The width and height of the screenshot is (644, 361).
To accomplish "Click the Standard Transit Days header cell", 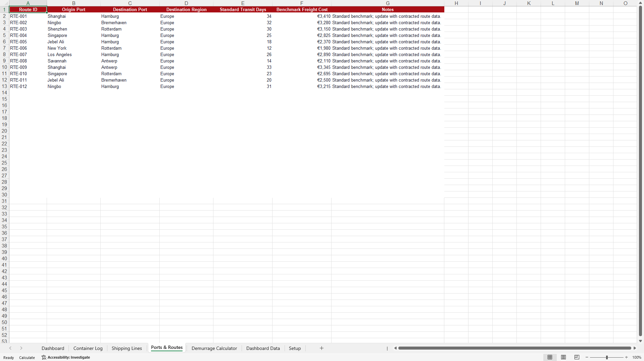I will (243, 9).
